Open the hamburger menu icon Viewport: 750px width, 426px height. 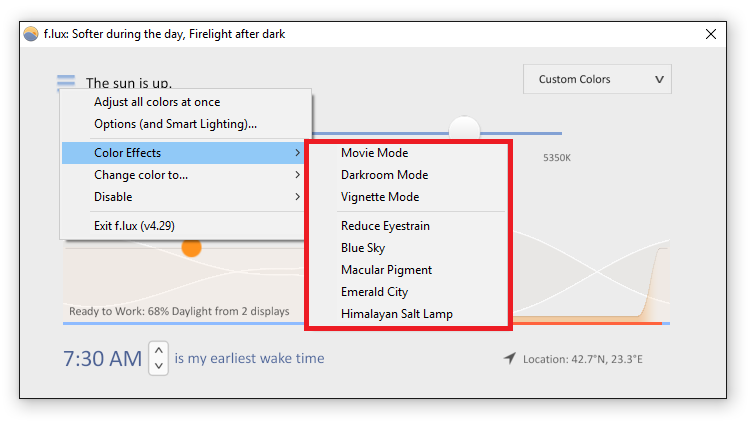66,82
